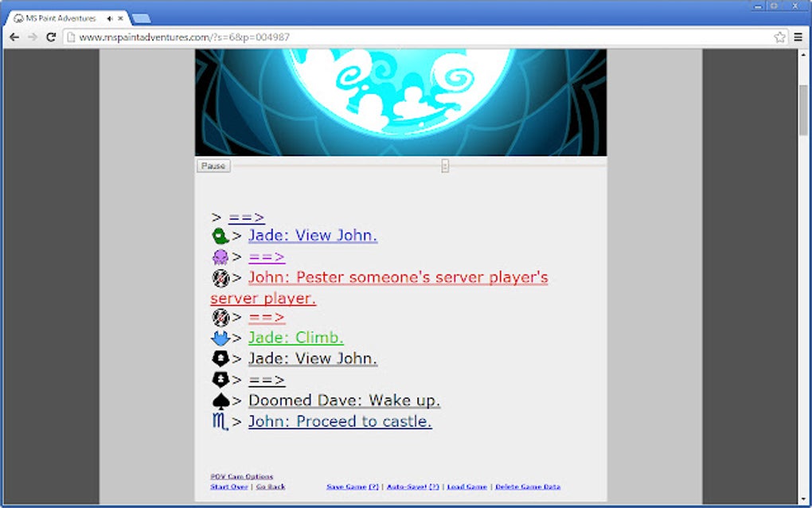Click the Load Game link
The width and height of the screenshot is (812, 508).
click(x=467, y=487)
